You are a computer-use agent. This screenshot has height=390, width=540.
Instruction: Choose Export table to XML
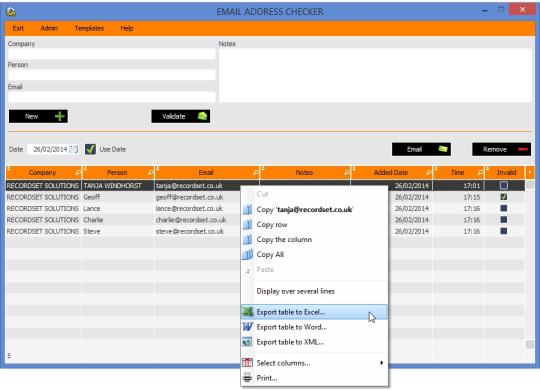[x=314, y=342]
